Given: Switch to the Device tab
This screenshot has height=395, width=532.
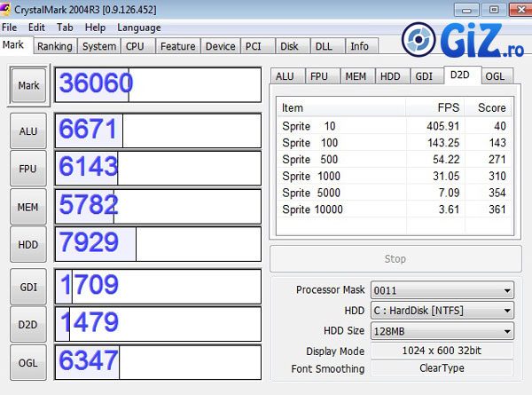Looking at the screenshot, I should click(x=220, y=46).
